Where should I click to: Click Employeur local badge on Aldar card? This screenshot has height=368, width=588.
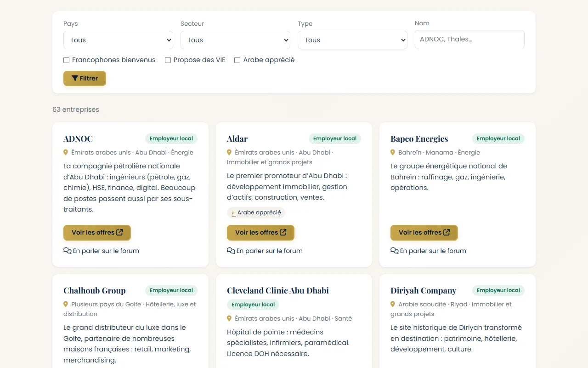(x=335, y=138)
